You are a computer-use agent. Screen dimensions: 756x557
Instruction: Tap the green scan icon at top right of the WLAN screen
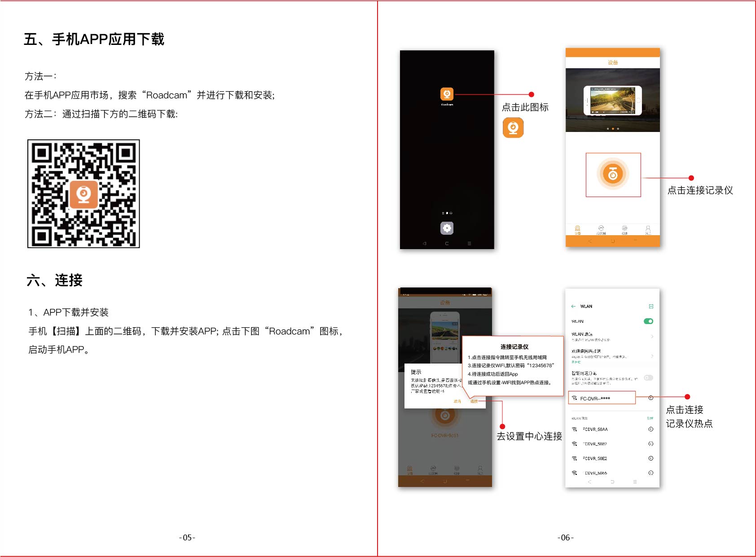point(651,306)
